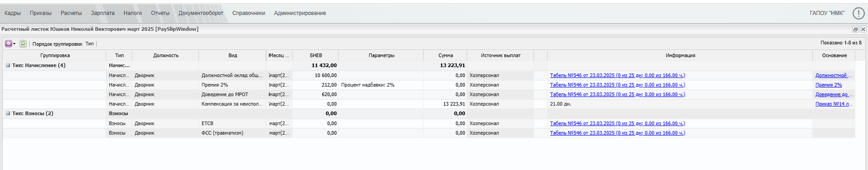Screen dimensions: 868x170
Task: Click the ГАПОУ "НМК" organization label
Action: click(827, 13)
